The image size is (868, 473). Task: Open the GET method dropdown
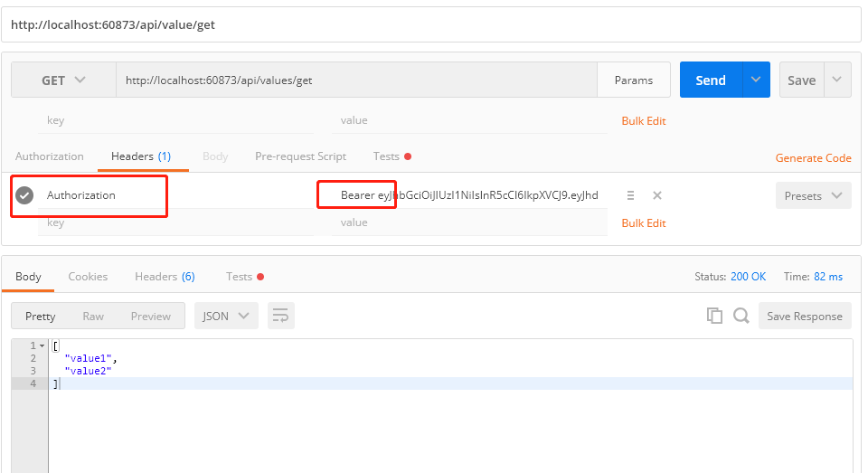[63, 80]
